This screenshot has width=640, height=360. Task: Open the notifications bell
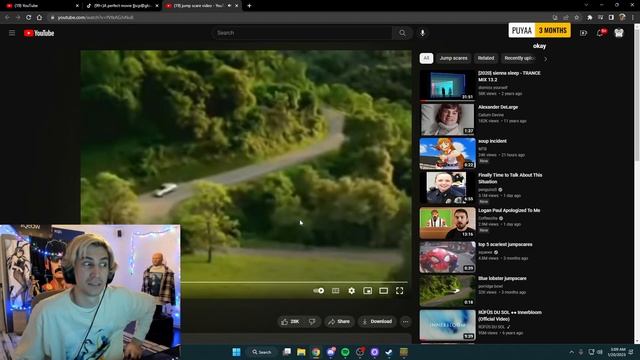tap(600, 33)
